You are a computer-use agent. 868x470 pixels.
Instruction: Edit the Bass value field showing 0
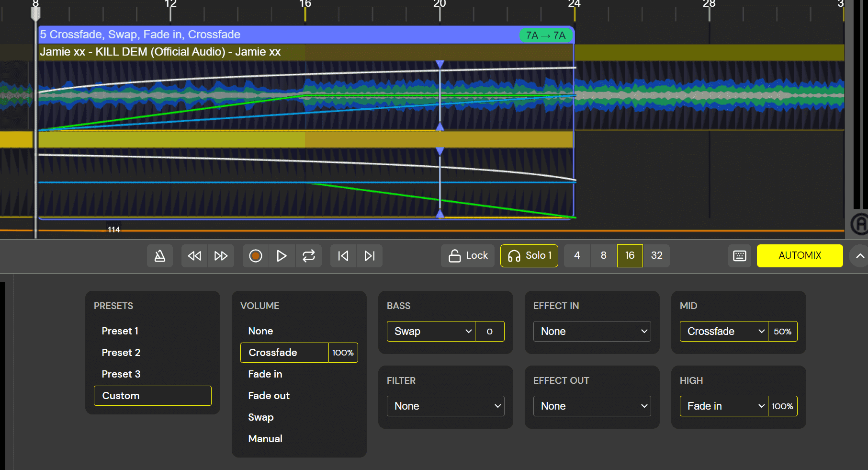(x=490, y=332)
